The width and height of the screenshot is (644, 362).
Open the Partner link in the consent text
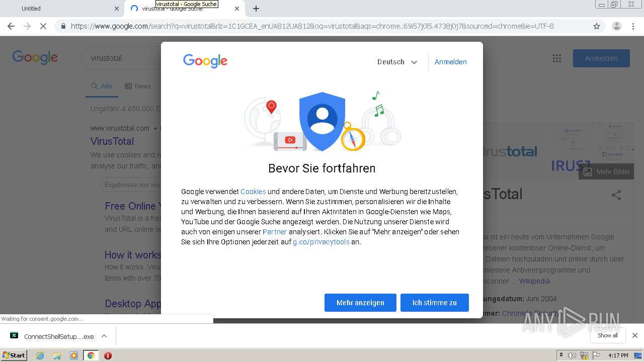(275, 232)
